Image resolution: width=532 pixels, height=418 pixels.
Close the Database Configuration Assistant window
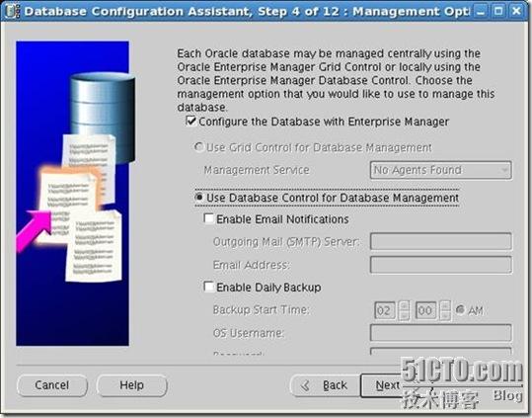click(517, 11)
